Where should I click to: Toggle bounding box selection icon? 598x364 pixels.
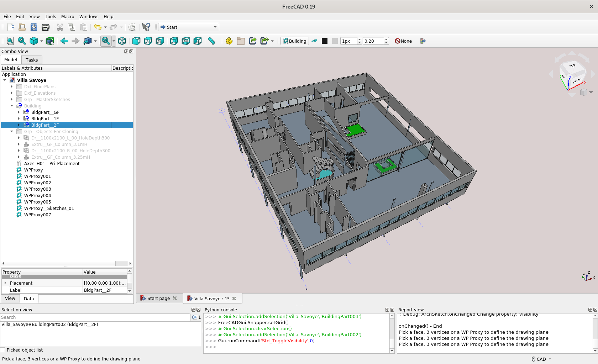point(50,41)
